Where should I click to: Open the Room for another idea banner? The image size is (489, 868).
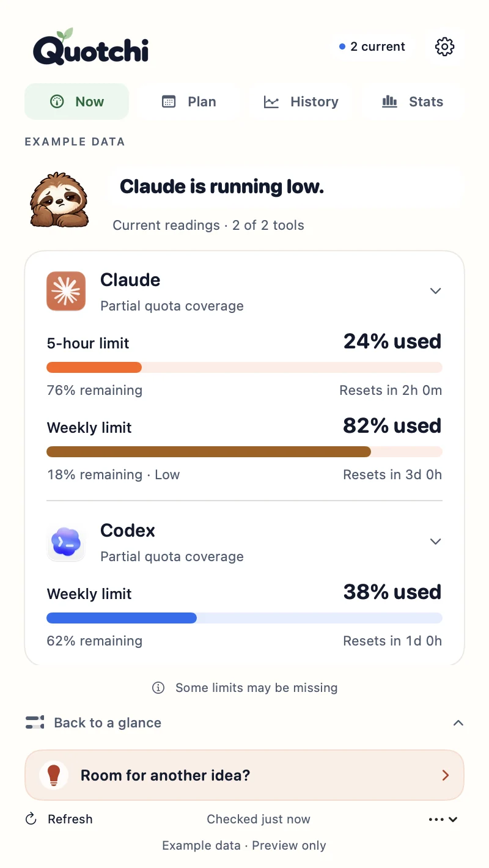pyautogui.click(x=244, y=775)
